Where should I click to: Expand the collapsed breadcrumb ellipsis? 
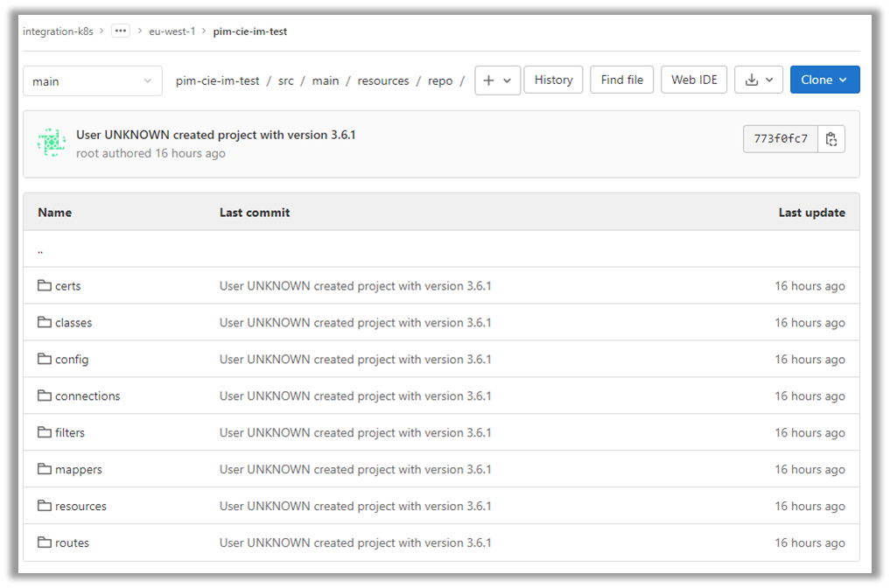(121, 31)
